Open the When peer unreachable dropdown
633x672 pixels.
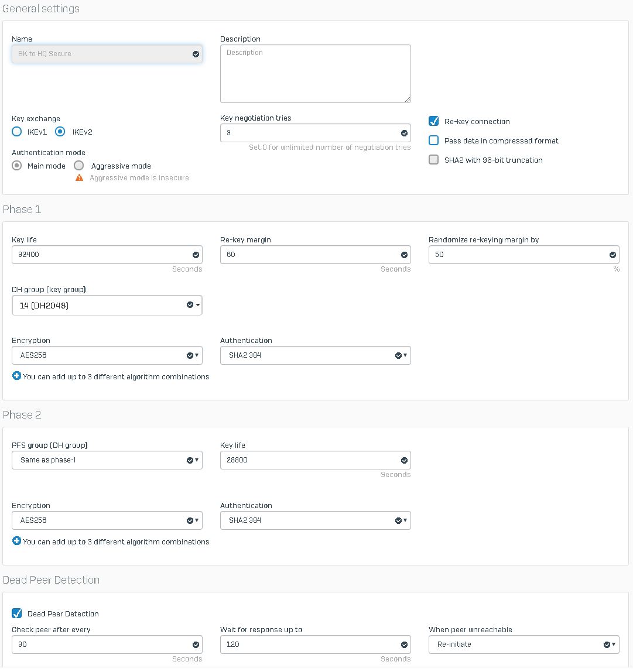(x=523, y=644)
